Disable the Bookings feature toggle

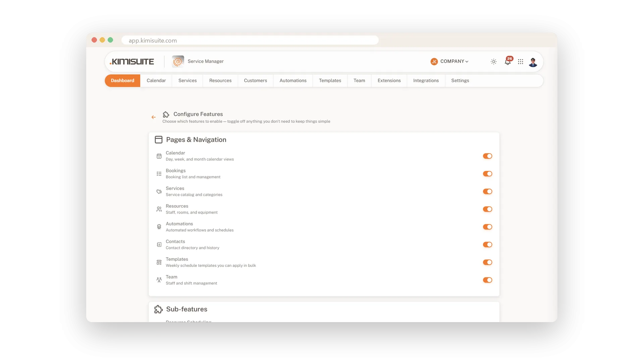pyautogui.click(x=487, y=174)
